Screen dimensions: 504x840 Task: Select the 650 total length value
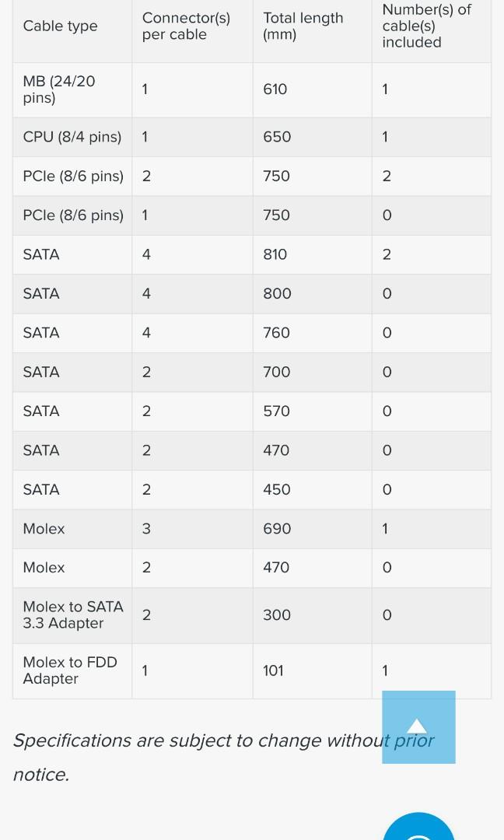coord(277,137)
